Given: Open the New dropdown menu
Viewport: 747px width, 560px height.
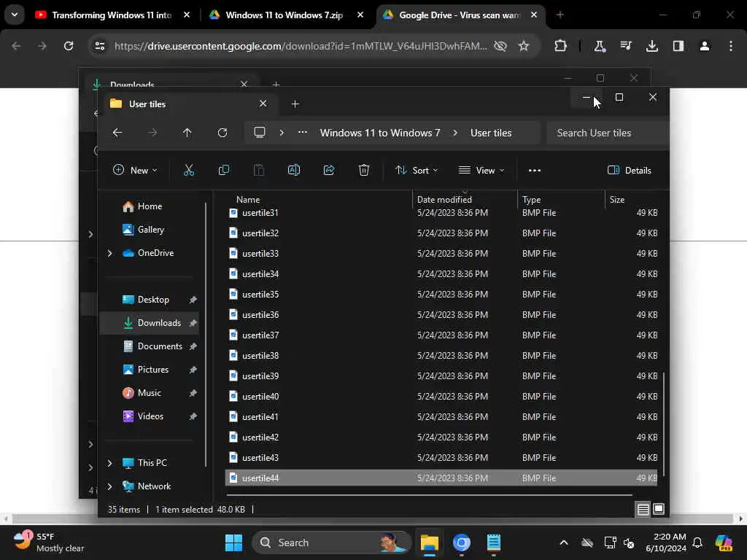Looking at the screenshot, I should point(135,170).
